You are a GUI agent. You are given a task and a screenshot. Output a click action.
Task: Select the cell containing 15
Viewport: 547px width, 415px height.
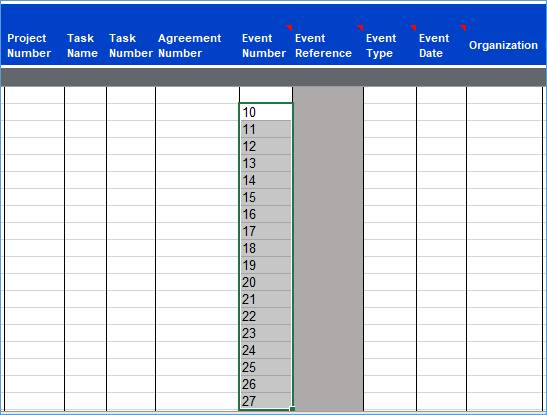click(266, 197)
